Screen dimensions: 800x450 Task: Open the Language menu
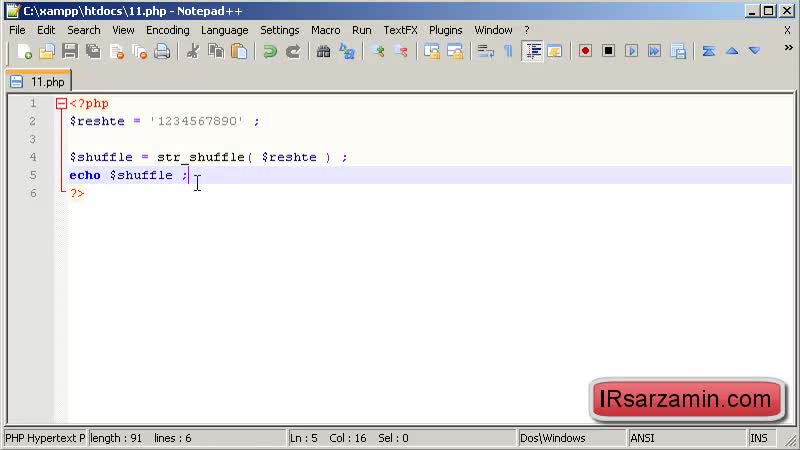[x=224, y=30]
